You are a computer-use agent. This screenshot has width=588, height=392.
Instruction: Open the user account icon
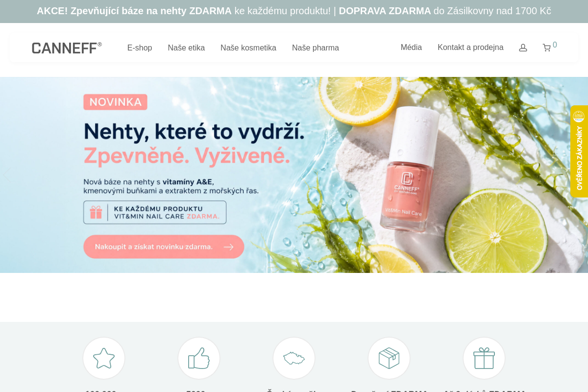523,48
